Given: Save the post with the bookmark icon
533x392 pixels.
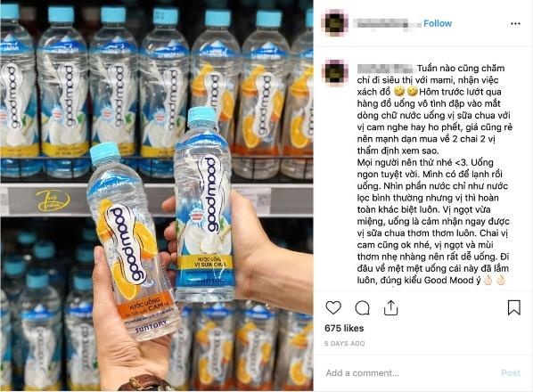Looking at the screenshot, I should click(514, 307).
